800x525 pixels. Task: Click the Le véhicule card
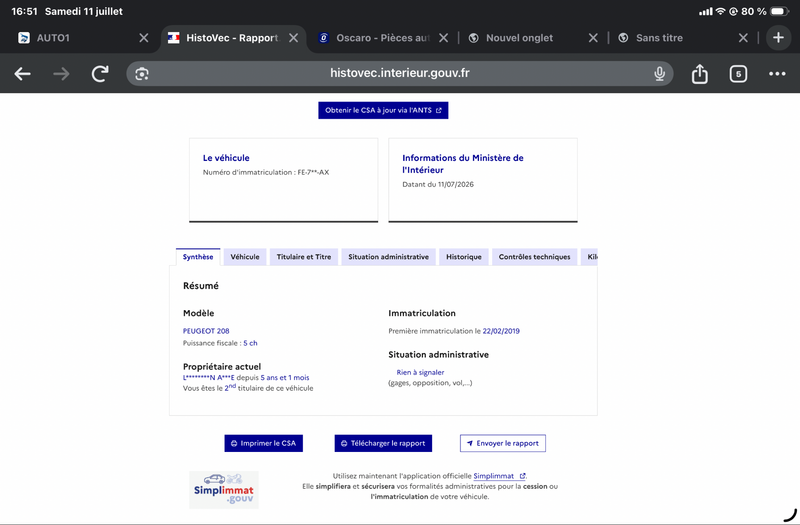pos(284,180)
